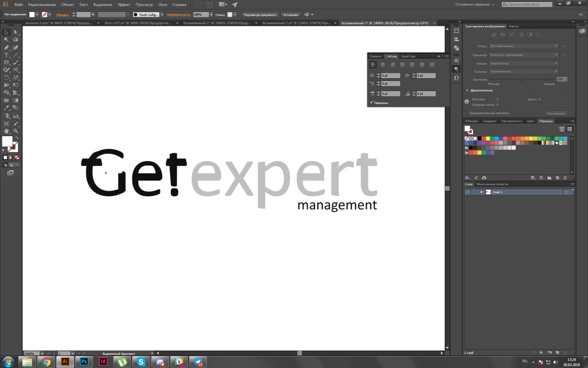Select the Selection tool (black arrow)
This screenshot has height=368, width=588.
6,32
